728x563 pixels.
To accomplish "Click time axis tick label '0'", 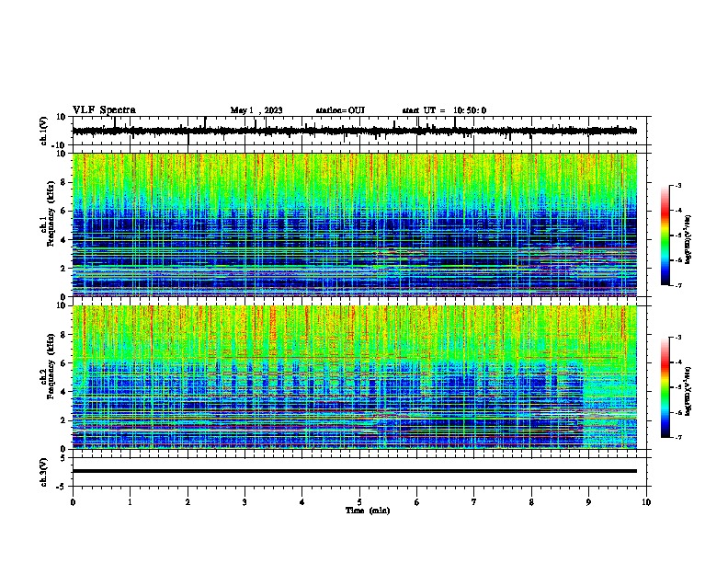I will pyautogui.click(x=73, y=502).
